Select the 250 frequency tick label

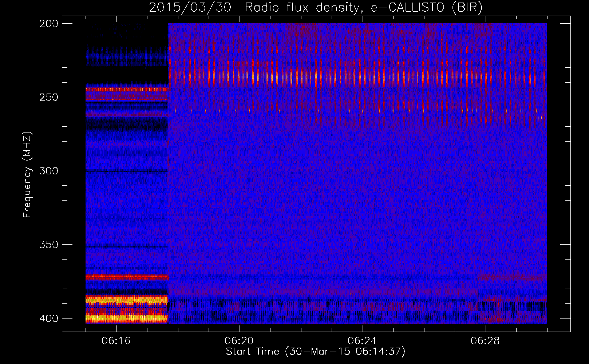pyautogui.click(x=49, y=97)
